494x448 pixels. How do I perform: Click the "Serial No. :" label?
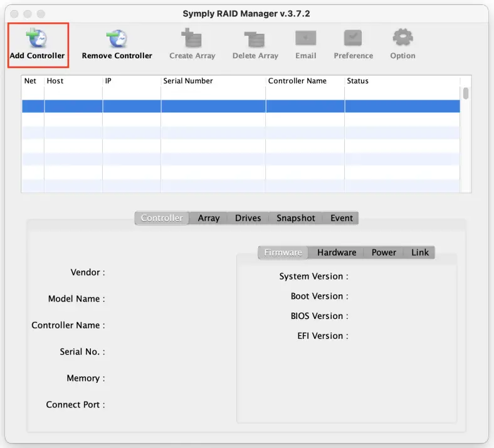82,352
